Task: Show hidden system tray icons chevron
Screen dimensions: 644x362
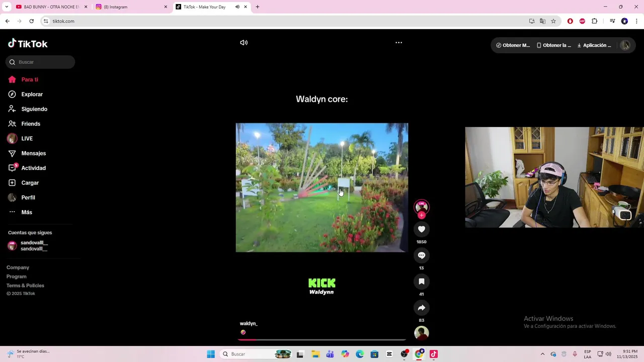Action: (x=542, y=354)
